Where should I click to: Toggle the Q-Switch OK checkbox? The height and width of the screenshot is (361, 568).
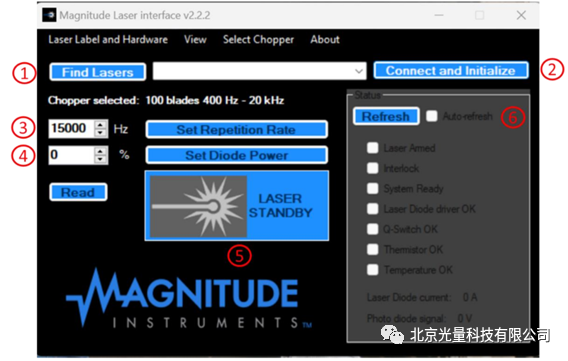tap(372, 229)
